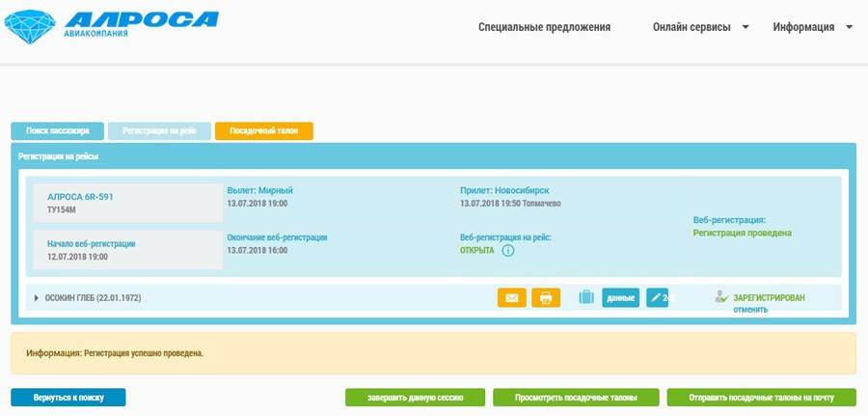Email boarding pass via envelope icon
The height and width of the screenshot is (416, 868).
[x=511, y=298]
